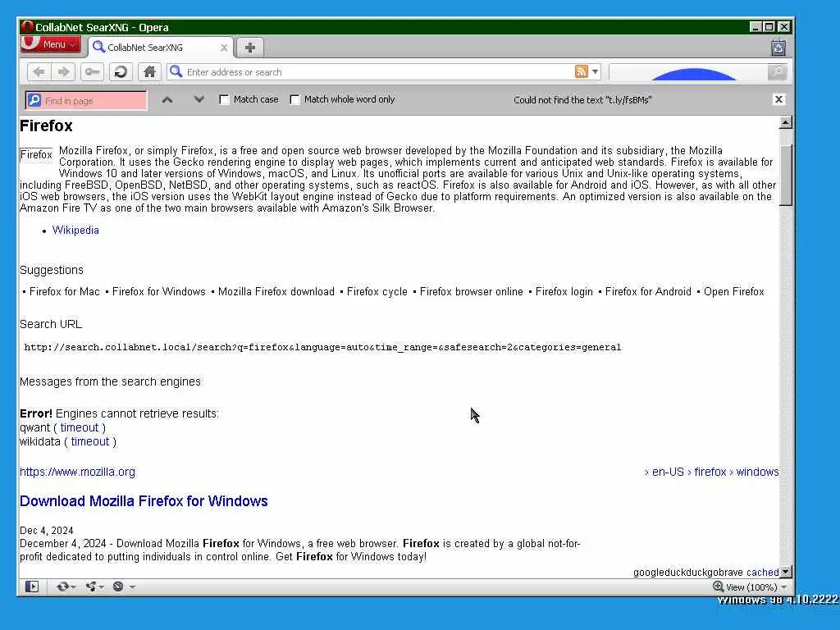Image resolution: width=840 pixels, height=630 pixels.
Task: Click the not-found text message
Action: point(582,100)
